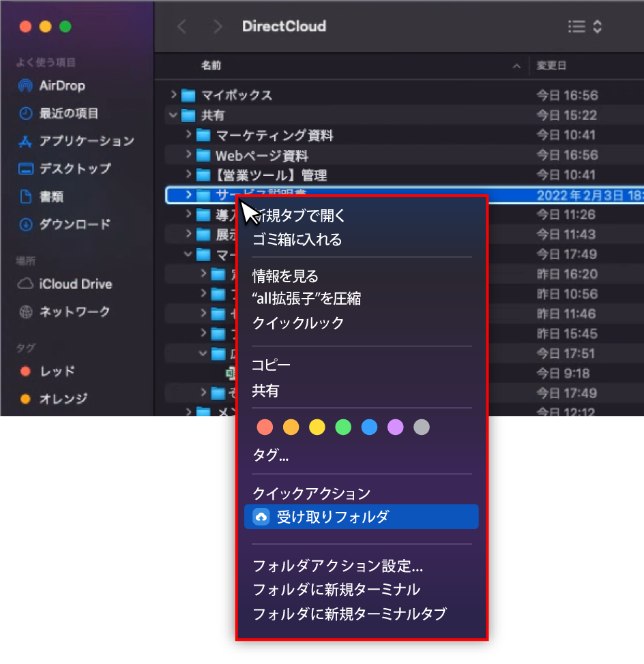Expand the selected 2022年2月3日 folder row
Viewport: 644px width, 664px height.
(x=188, y=194)
